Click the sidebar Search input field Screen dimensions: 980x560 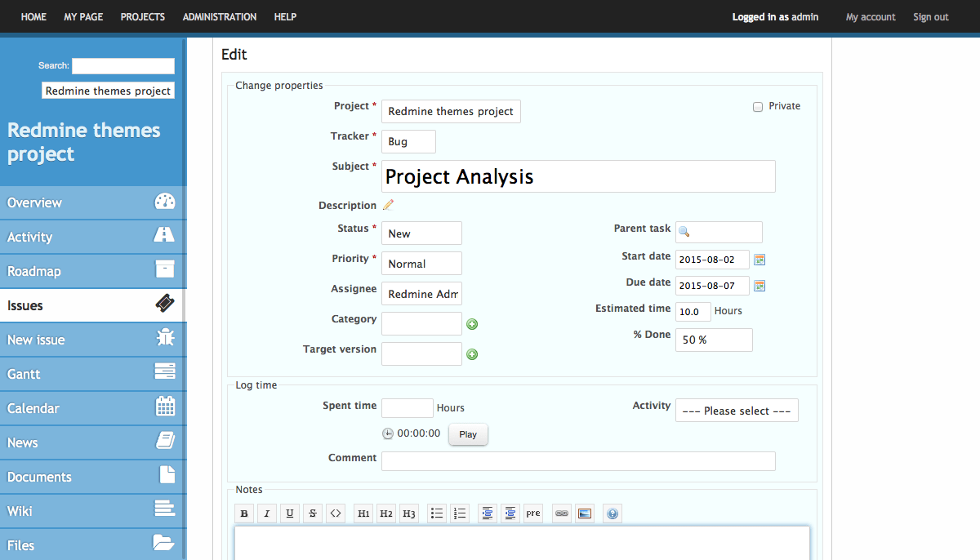coord(123,66)
